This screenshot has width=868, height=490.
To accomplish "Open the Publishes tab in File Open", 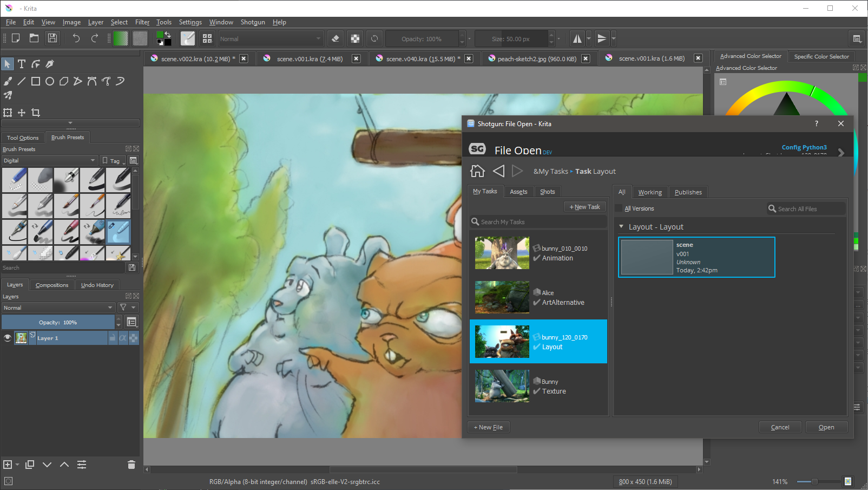I will (x=688, y=192).
